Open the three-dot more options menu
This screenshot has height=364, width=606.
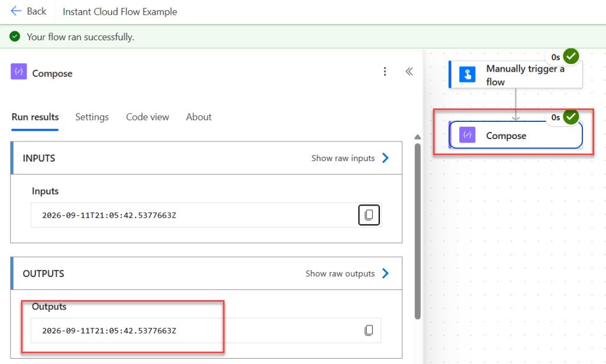point(385,72)
